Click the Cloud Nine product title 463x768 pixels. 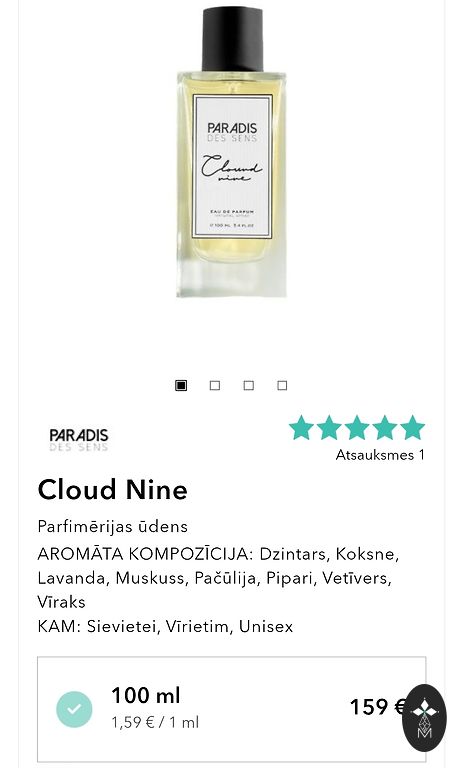pyautogui.click(x=113, y=489)
